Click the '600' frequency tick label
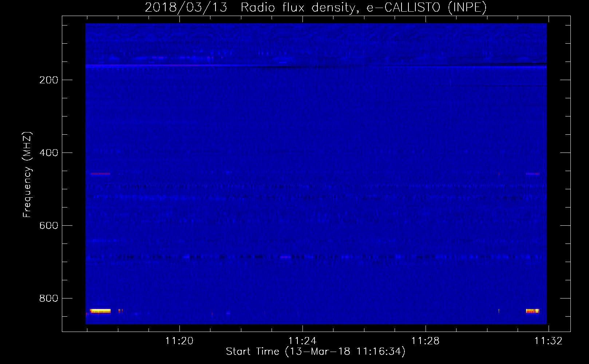 pyautogui.click(x=49, y=226)
